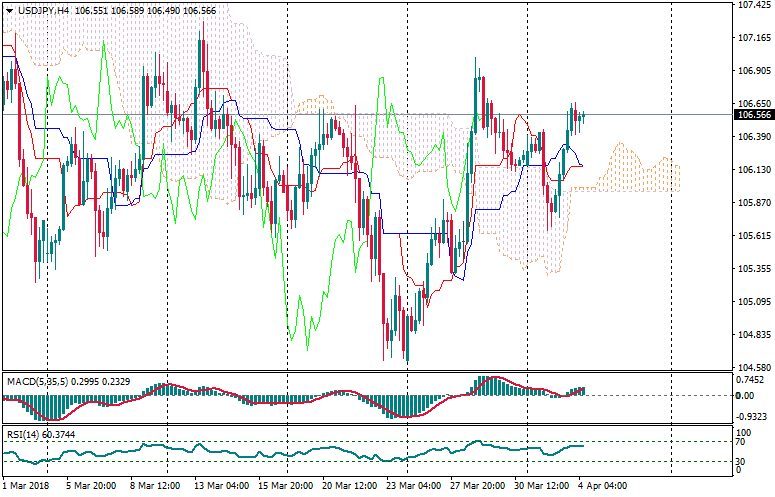Select the 107.425 price axis label
The image size is (775, 497).
click(753, 5)
